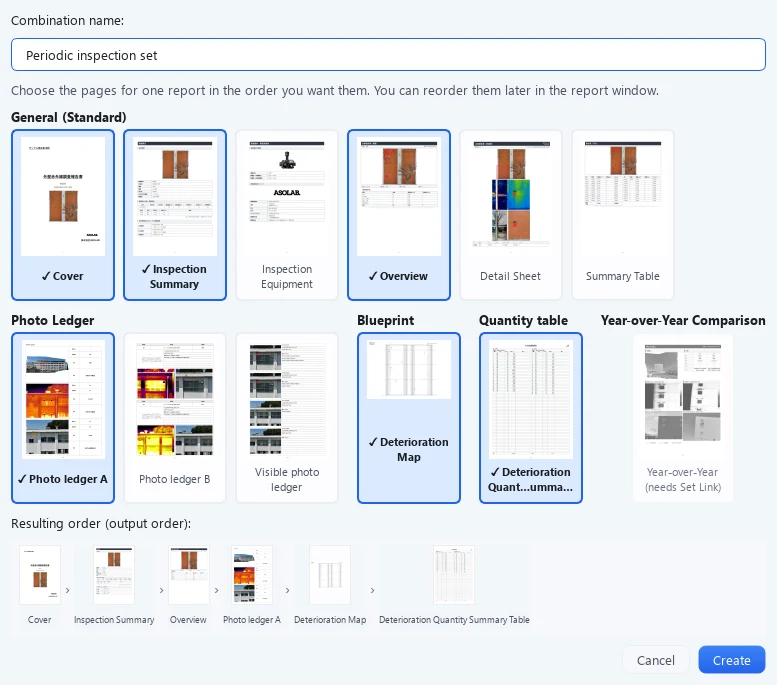The image size is (777, 685).
Task: Click the 'Blueprint' section heading
Action: pyautogui.click(x=386, y=320)
